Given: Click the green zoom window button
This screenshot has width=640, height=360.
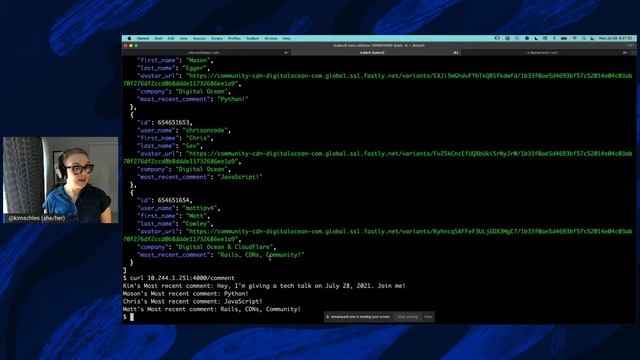Looking at the screenshot, I should click(136, 46).
